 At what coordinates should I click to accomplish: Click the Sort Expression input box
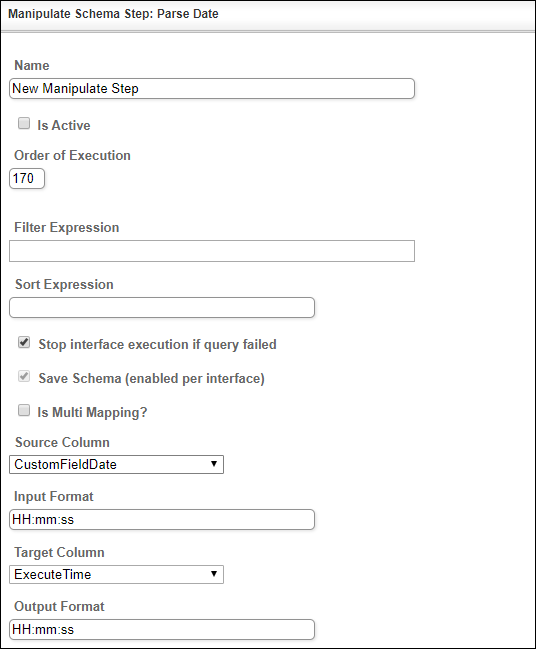coord(162,308)
